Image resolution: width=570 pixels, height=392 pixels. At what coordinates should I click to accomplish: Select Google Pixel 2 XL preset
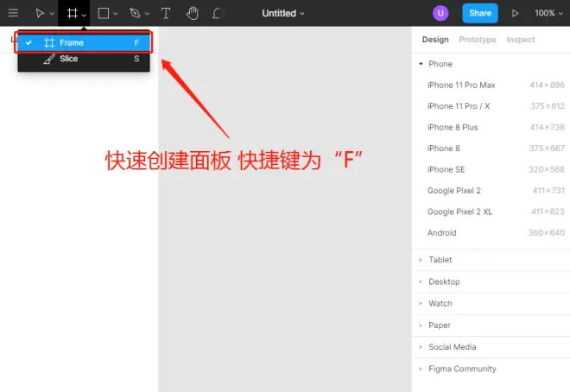[x=491, y=212]
